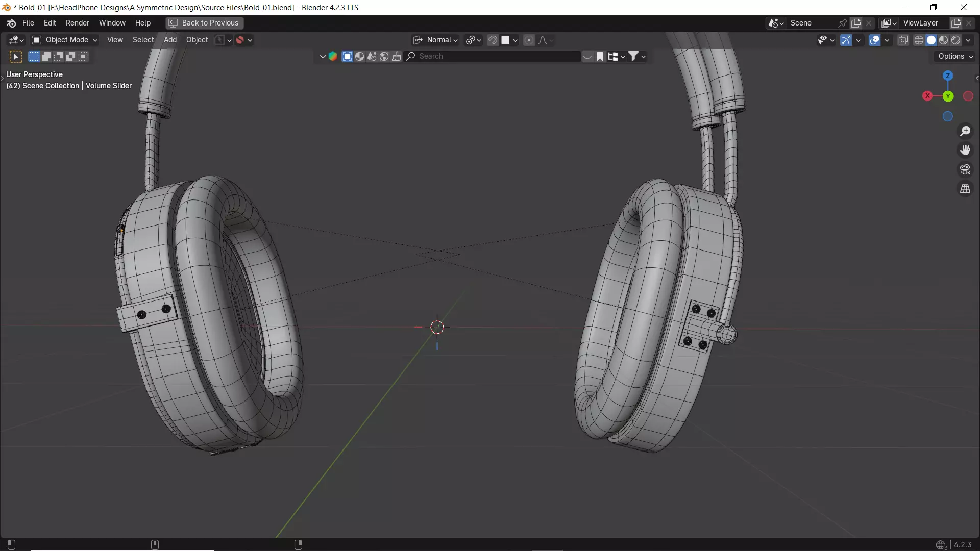The image size is (980, 551).
Task: Select the Select Box tool icon
Action: (16, 57)
